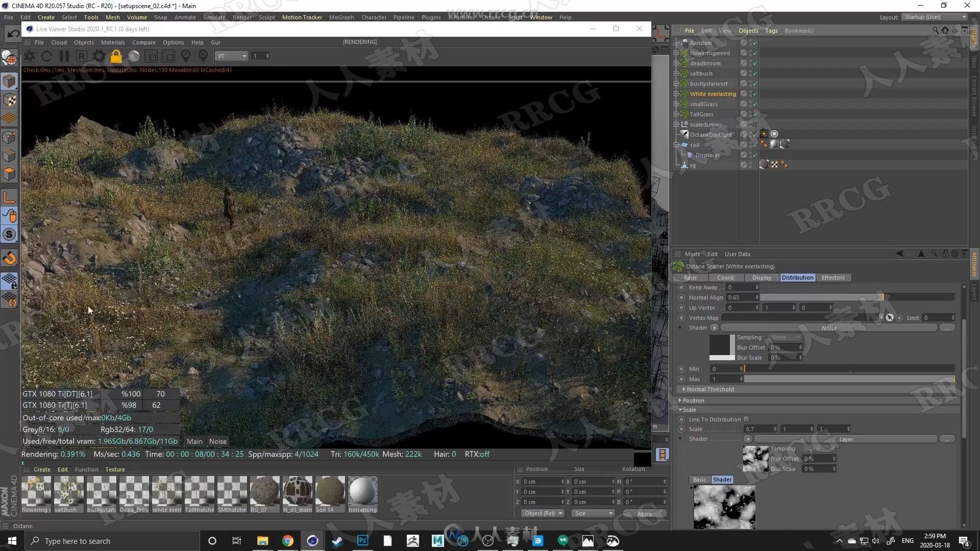This screenshot has width=980, height=551.
Task: Click the snap S icon in left palette
Action: (10, 234)
